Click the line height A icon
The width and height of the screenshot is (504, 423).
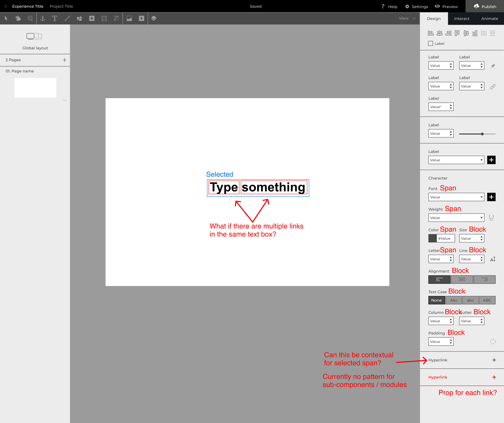pos(493,259)
